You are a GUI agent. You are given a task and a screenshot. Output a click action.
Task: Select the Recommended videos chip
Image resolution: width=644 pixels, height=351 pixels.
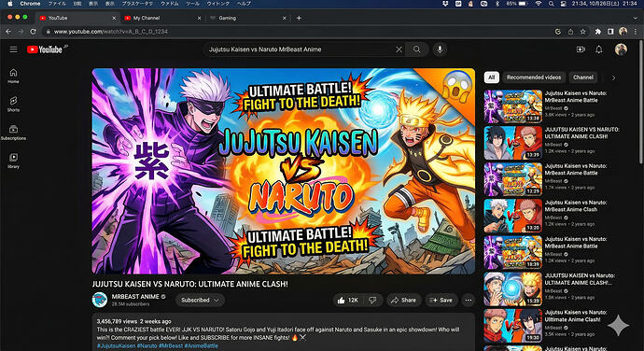[x=534, y=77]
